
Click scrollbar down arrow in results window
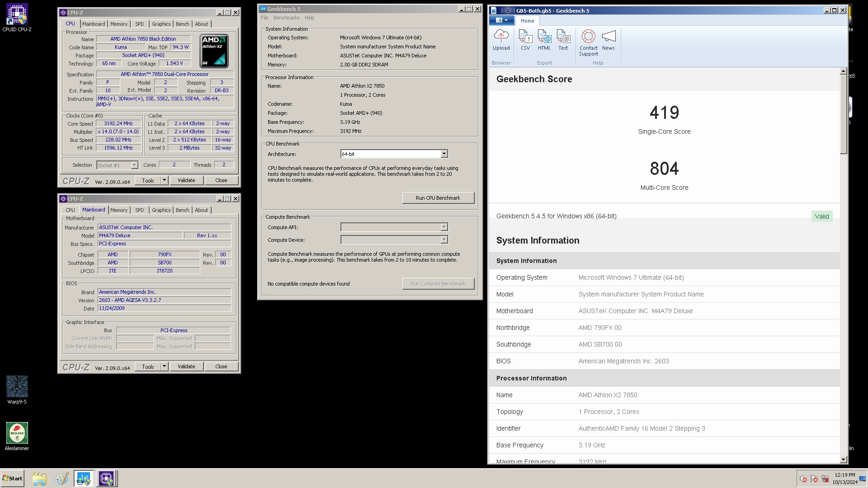(843, 460)
